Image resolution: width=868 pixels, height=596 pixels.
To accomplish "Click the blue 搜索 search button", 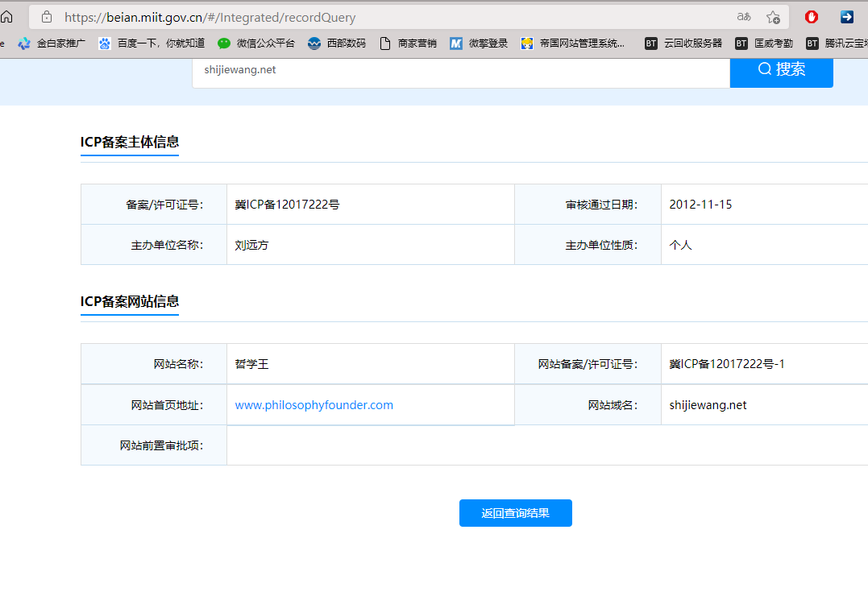I will tap(781, 70).
